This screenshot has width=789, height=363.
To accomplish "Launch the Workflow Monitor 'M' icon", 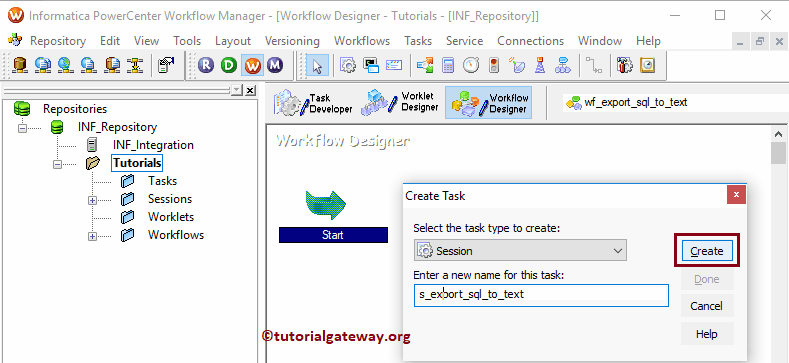I will pyautogui.click(x=275, y=65).
